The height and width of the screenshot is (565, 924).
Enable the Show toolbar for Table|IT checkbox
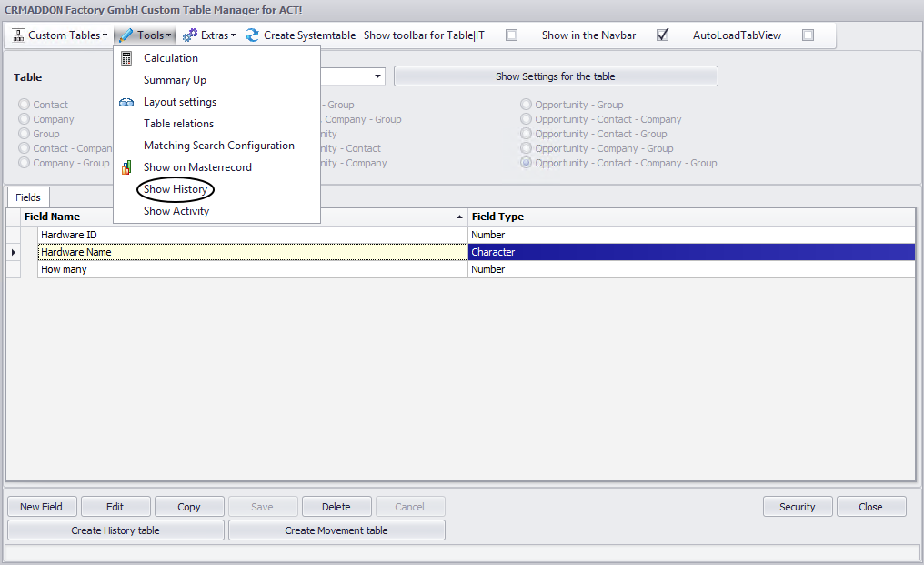(510, 35)
